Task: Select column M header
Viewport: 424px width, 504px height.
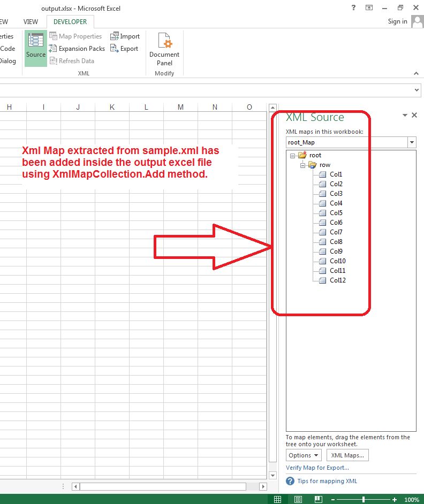Action: (x=180, y=108)
